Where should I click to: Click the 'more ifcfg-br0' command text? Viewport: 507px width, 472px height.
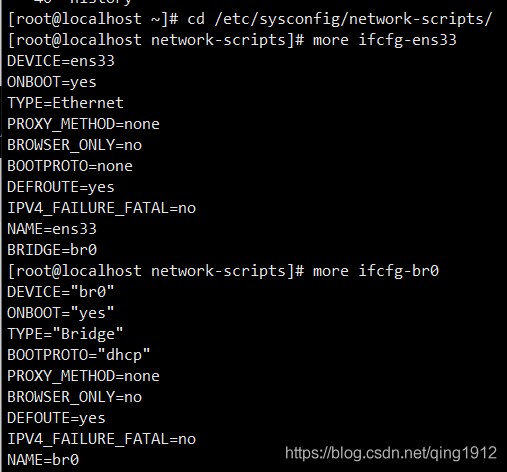pos(376,271)
